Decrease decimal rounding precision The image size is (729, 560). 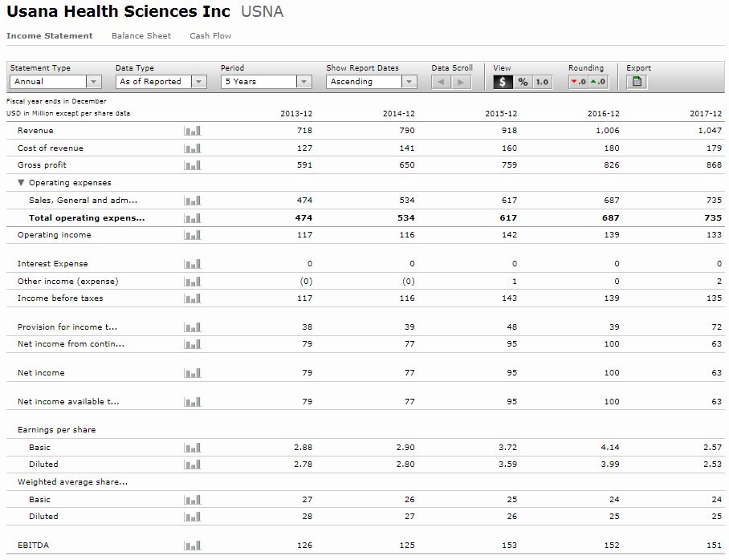click(578, 82)
